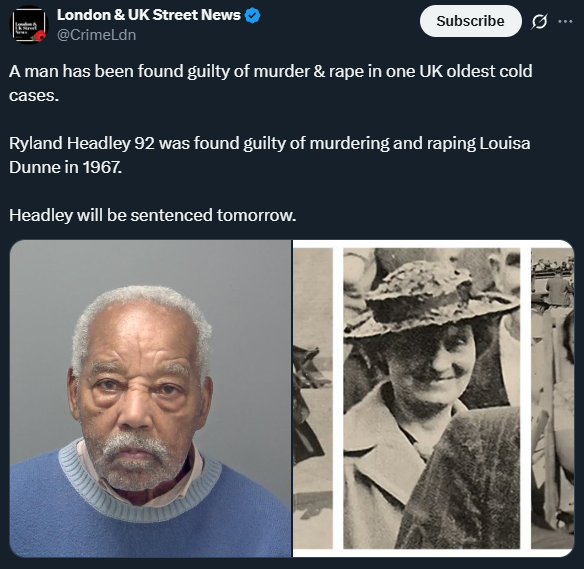Click the cropped photo strip at far right
Viewport: 584px width, 569px height.
point(552,398)
